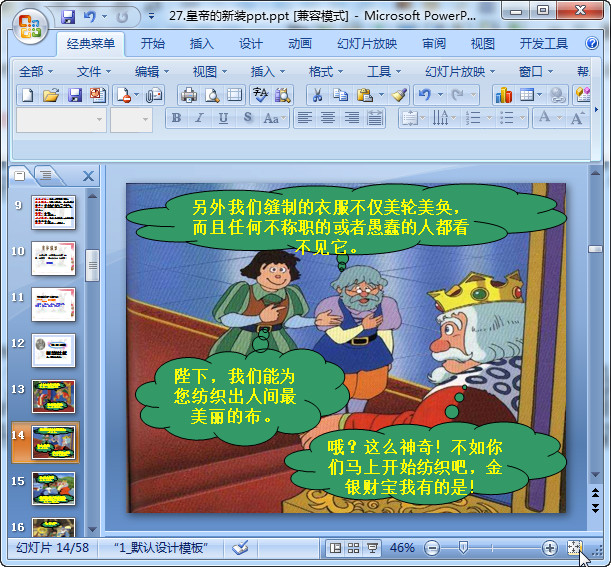Switch to Normal view in status bar

335,548
